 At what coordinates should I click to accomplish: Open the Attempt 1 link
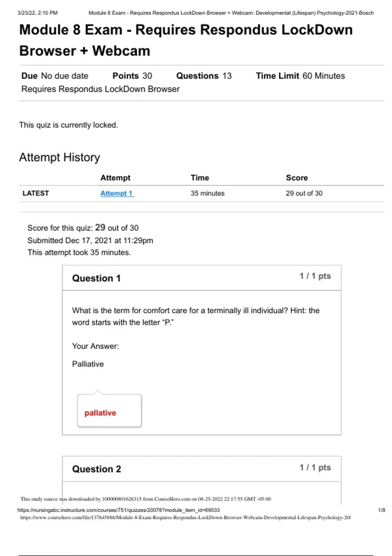[117, 193]
